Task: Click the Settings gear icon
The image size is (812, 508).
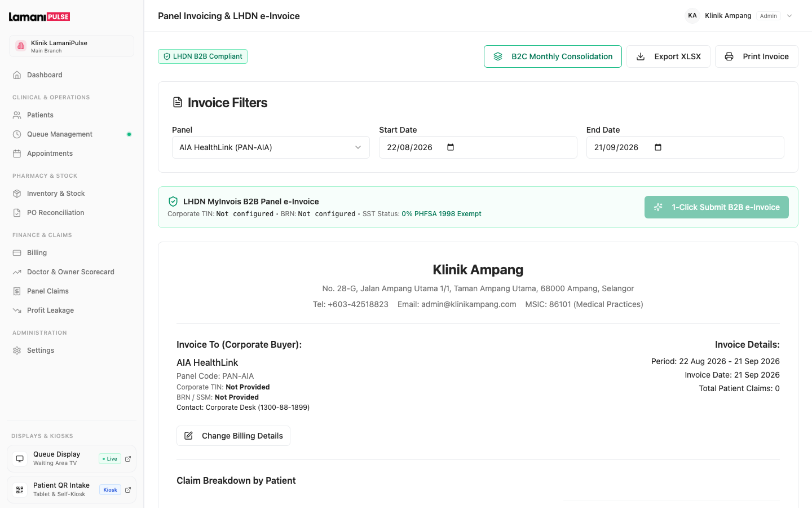Action: (x=17, y=351)
